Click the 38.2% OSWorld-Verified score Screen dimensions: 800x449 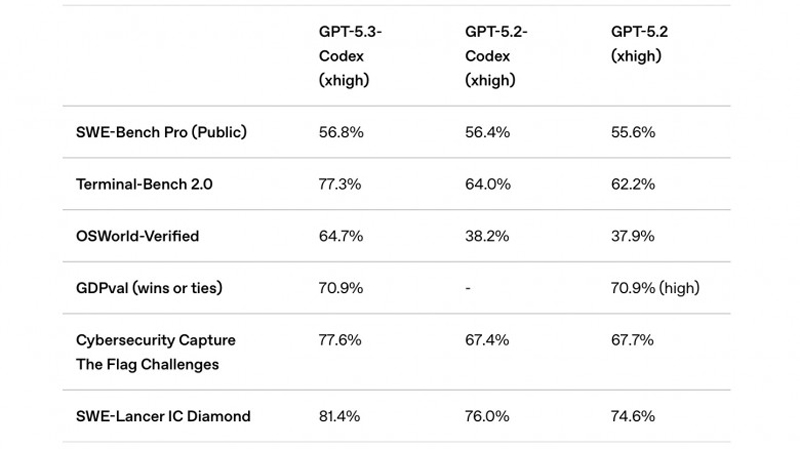click(x=486, y=236)
